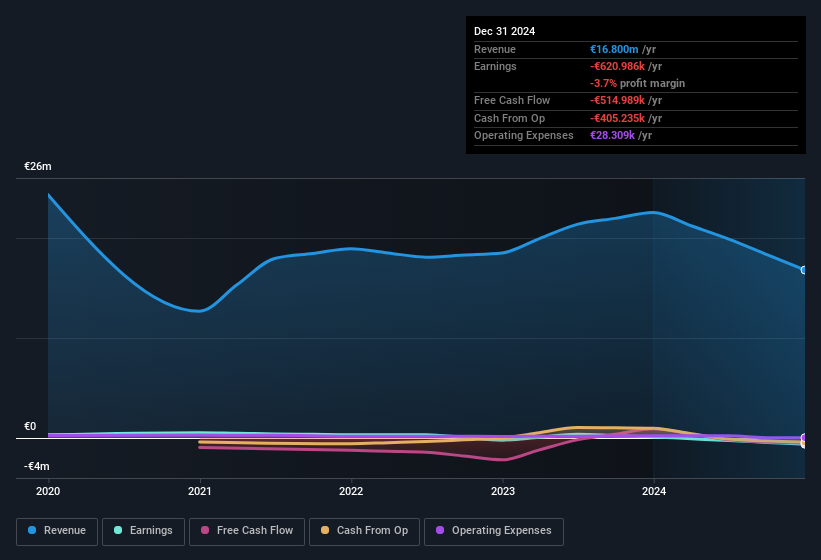Click the purple operating expenses end-point marker
This screenshot has height=560, width=821.
(804, 438)
